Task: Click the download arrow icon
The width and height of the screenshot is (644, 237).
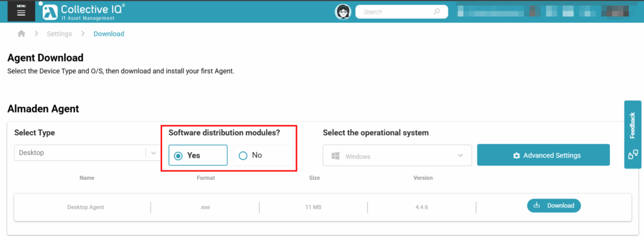Action: (x=536, y=205)
